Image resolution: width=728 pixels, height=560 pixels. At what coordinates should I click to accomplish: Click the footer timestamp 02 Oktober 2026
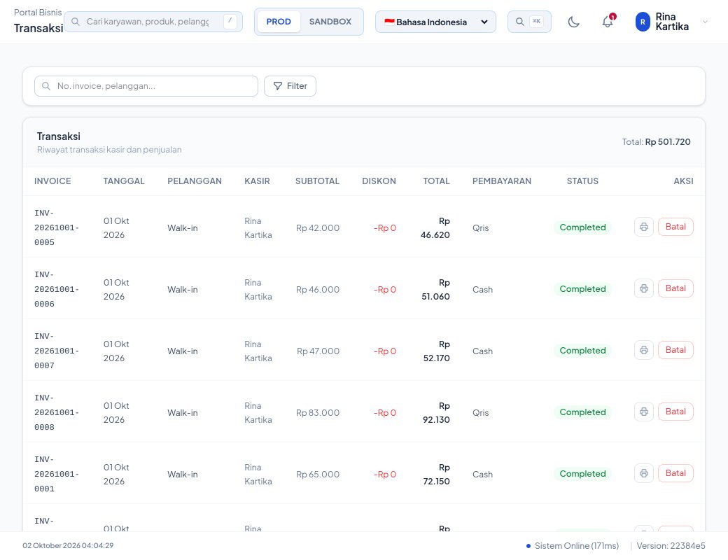pyautogui.click(x=68, y=545)
